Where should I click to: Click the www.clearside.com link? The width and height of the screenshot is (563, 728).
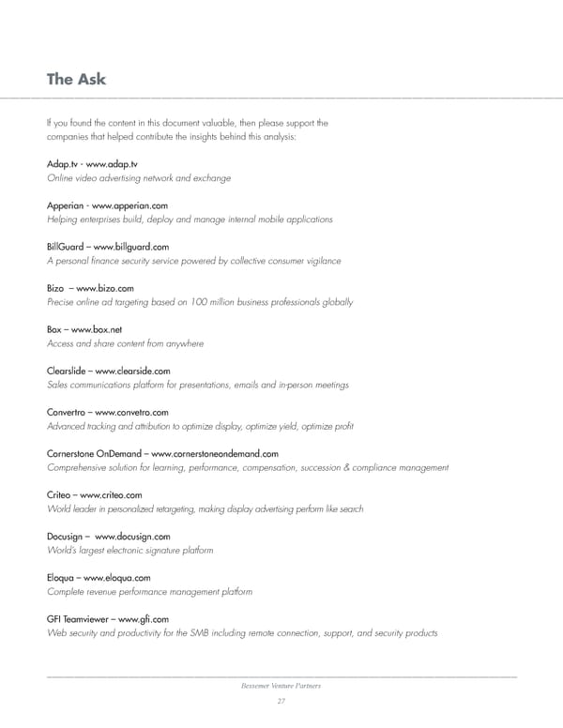(132, 371)
